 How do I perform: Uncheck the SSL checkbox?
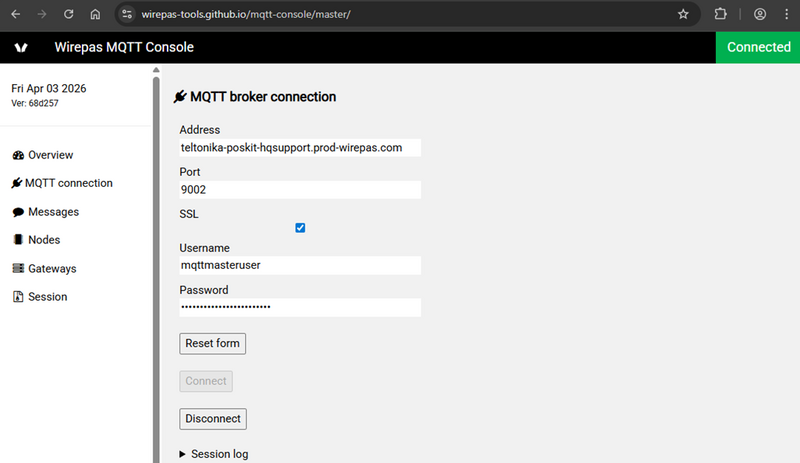(300, 228)
